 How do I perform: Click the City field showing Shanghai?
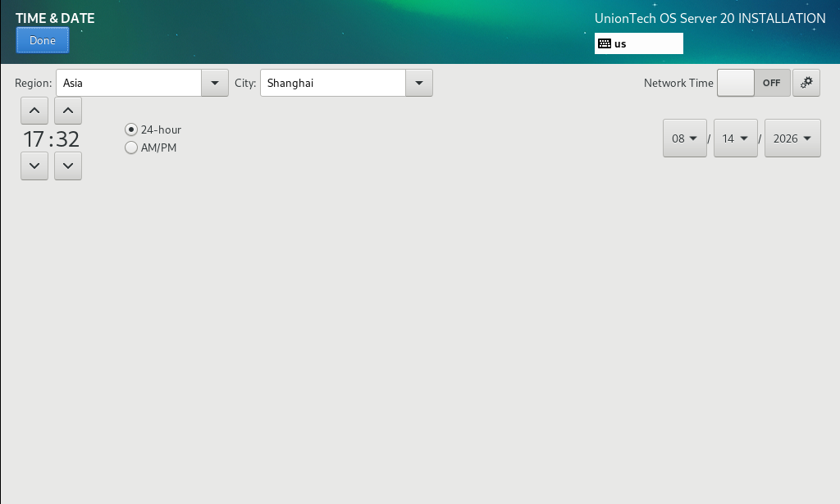point(333,83)
